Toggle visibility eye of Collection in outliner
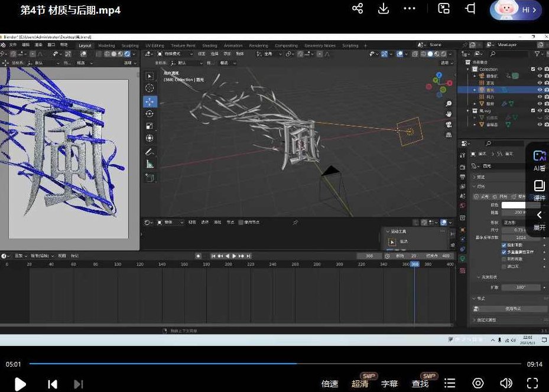The height and width of the screenshot is (392, 549). point(540,69)
